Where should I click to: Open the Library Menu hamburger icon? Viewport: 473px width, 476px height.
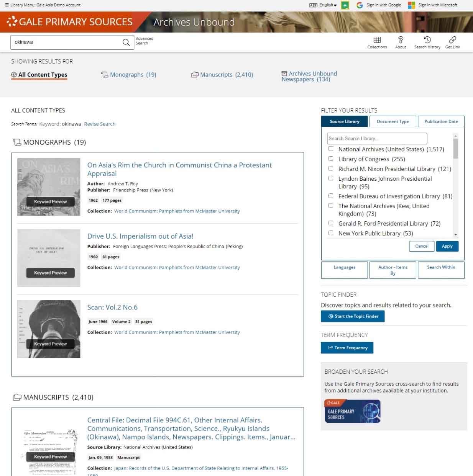[7, 5]
